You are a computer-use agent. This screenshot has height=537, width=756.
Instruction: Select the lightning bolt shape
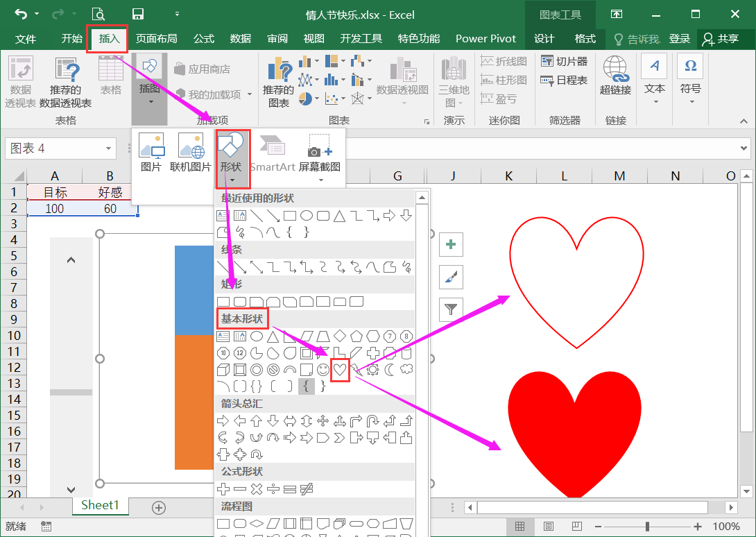[356, 370]
